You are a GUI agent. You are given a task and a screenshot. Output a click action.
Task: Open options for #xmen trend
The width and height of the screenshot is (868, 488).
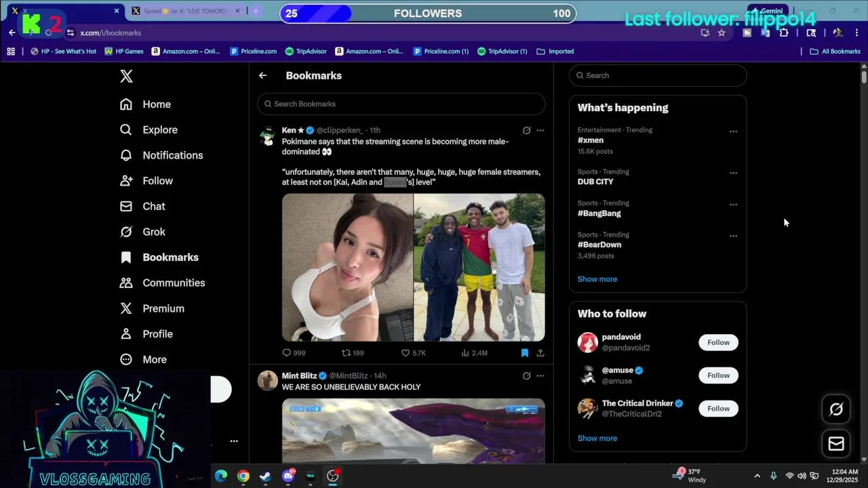click(733, 131)
